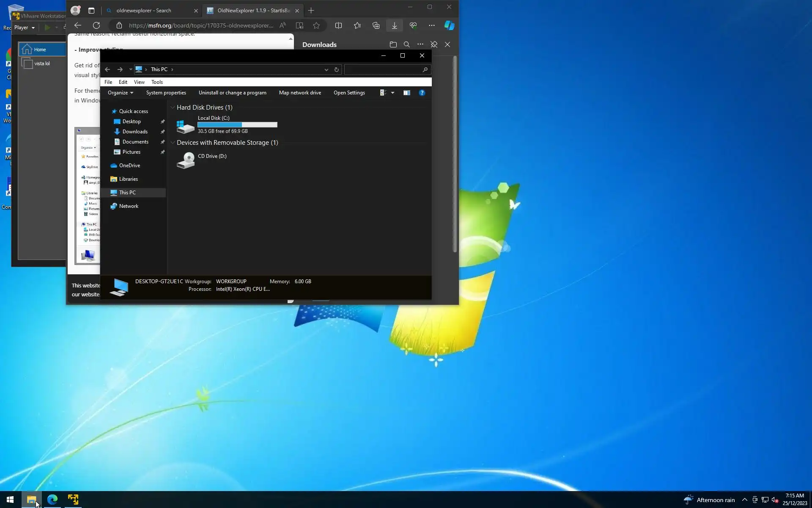
Task: Toggle the preview pane icon
Action: 406,93
